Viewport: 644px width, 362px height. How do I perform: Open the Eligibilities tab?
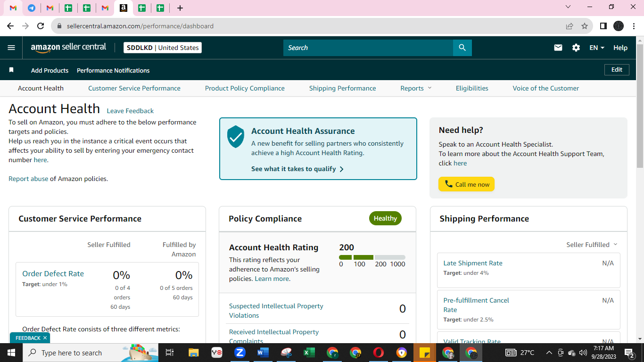[x=472, y=88]
